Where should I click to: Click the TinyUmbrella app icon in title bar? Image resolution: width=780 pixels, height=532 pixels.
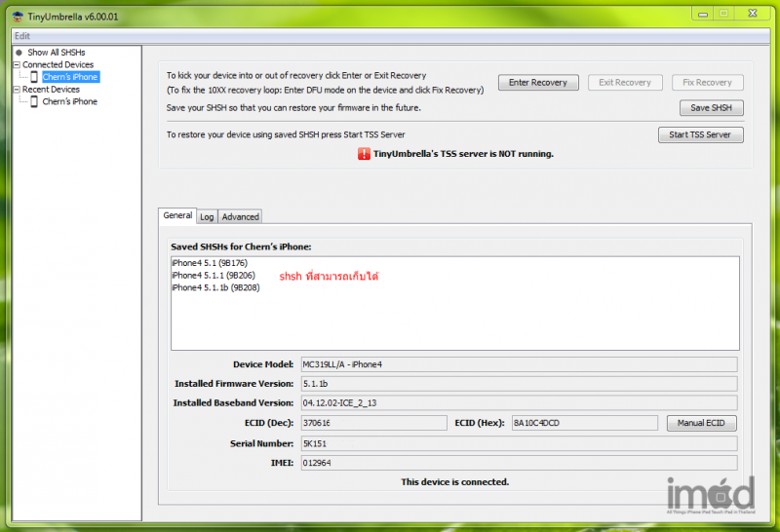tap(17, 15)
